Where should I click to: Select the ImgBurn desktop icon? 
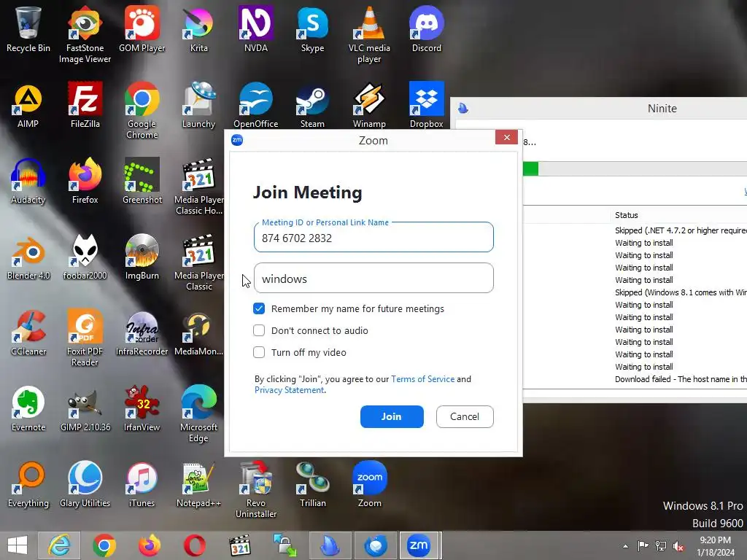coord(142,257)
